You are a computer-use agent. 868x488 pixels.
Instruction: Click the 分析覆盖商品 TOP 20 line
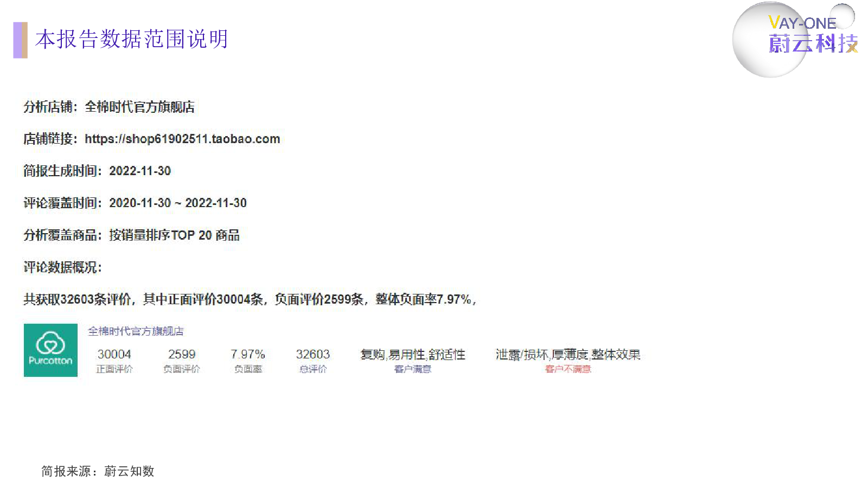(131, 235)
